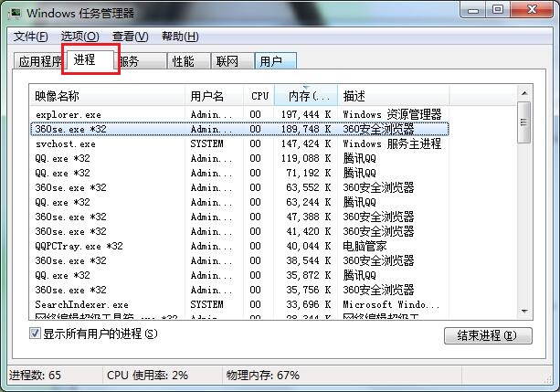Open the 查看(V) menu
The width and height of the screenshot is (560, 392).
(x=130, y=36)
